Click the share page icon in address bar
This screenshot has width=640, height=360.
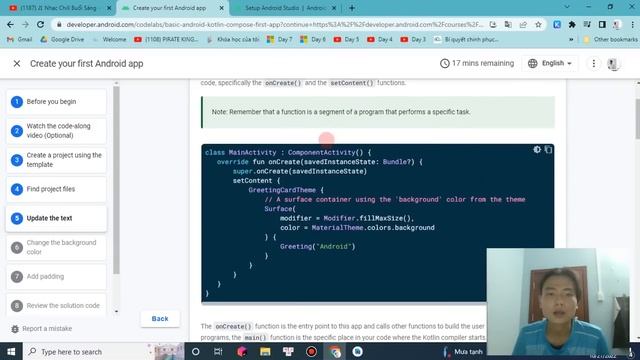523,24
